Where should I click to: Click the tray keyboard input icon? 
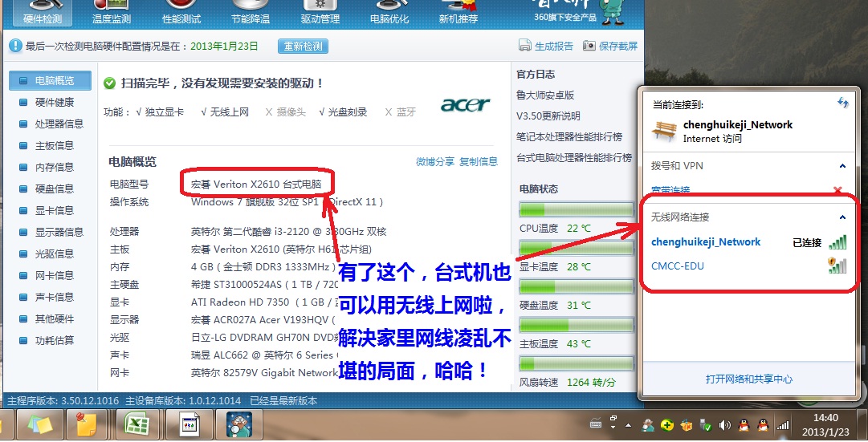pos(596,424)
